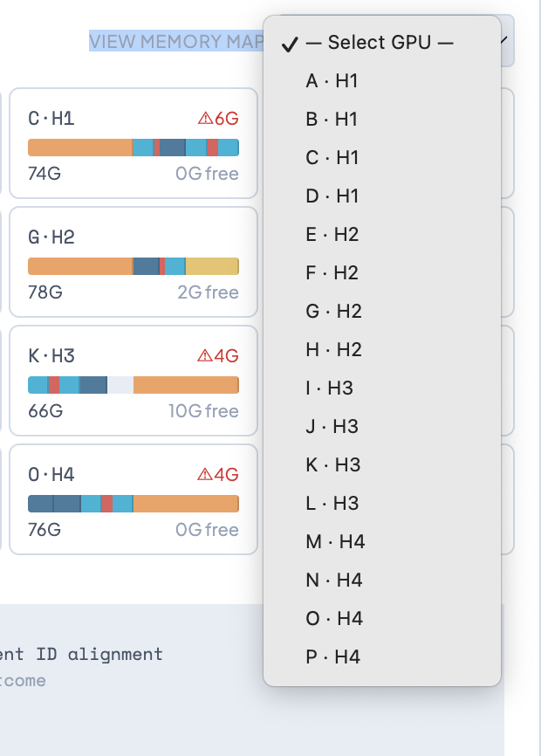The image size is (541, 756).
Task: Click the C·H1 memory usage bar
Action: point(134,148)
